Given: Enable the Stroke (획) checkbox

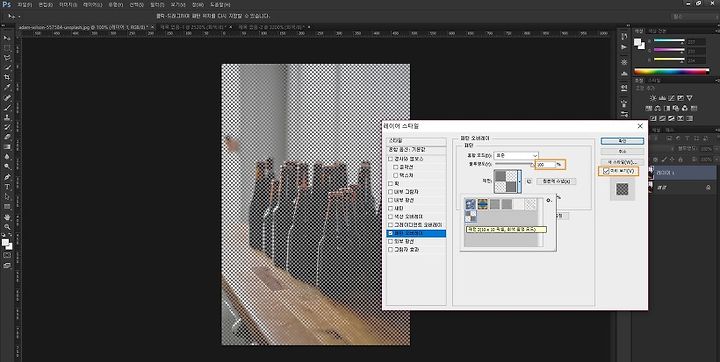Looking at the screenshot, I should pos(391,184).
